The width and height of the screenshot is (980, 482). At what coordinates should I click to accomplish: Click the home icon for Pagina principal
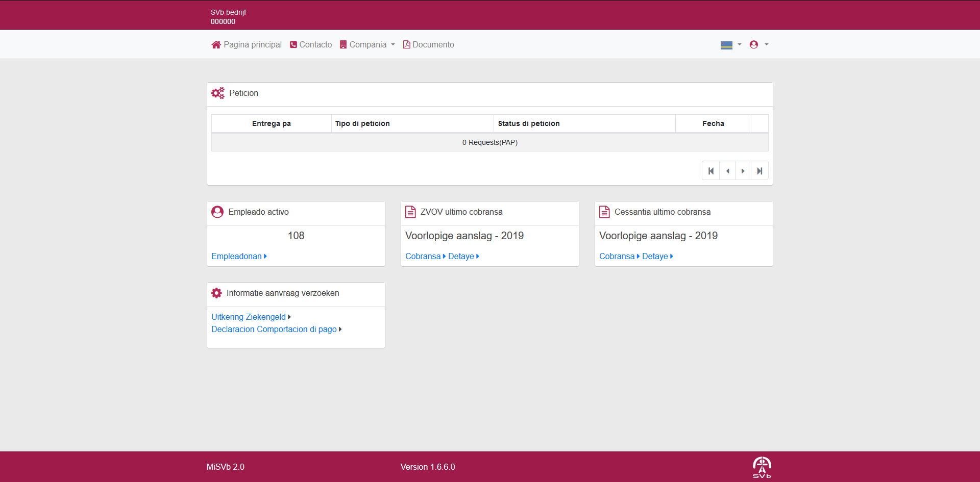[x=216, y=45]
